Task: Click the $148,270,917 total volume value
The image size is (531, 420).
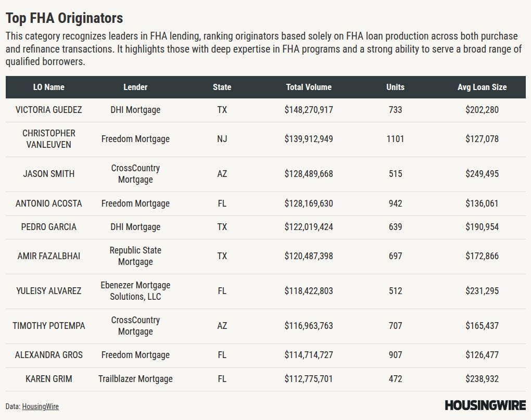Action: pos(309,110)
